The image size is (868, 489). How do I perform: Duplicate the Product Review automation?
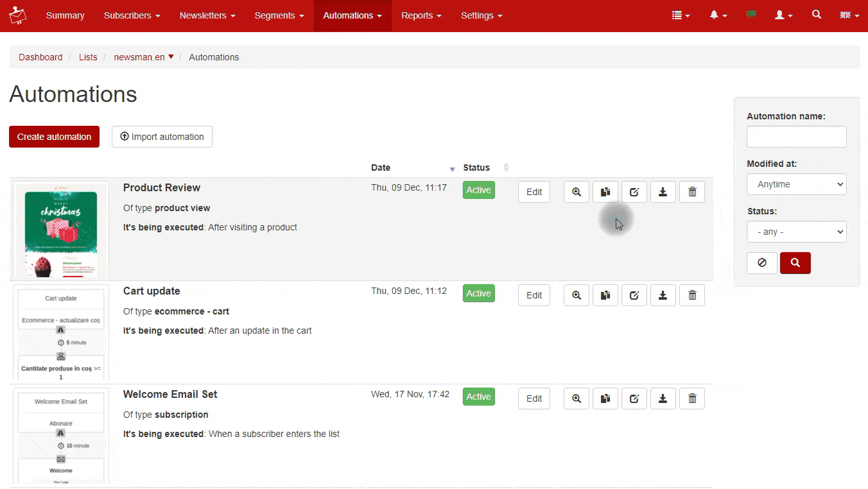click(605, 192)
